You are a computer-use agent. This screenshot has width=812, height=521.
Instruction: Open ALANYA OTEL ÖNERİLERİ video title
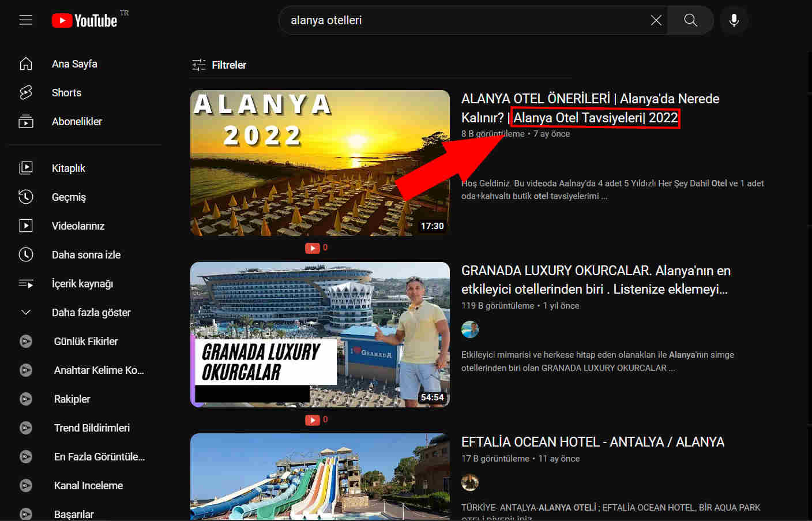coord(591,108)
